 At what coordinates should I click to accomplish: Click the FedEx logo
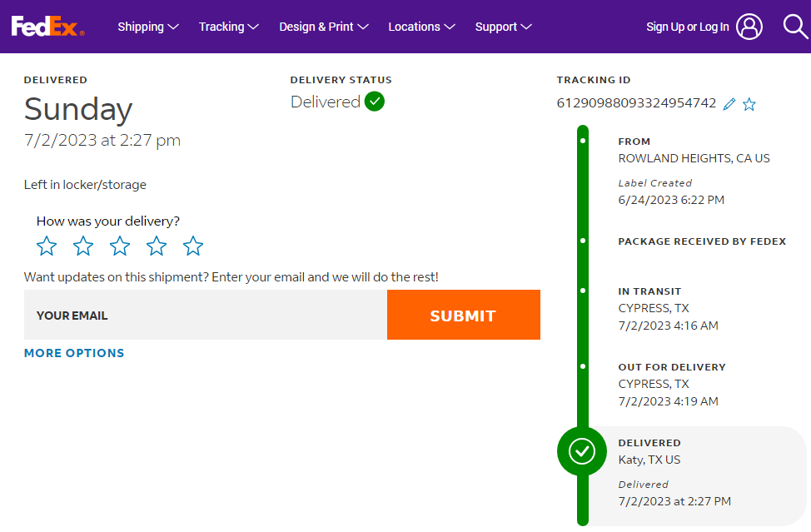(47, 27)
